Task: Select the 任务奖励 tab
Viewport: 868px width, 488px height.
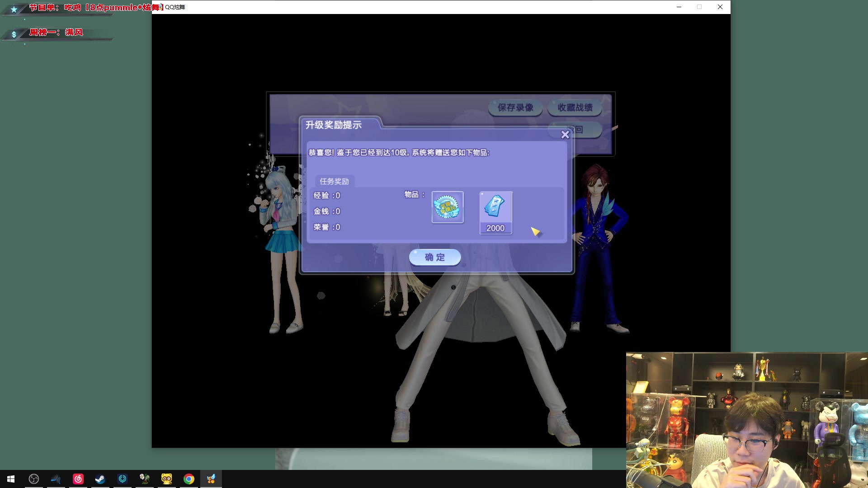Action: 335,181
